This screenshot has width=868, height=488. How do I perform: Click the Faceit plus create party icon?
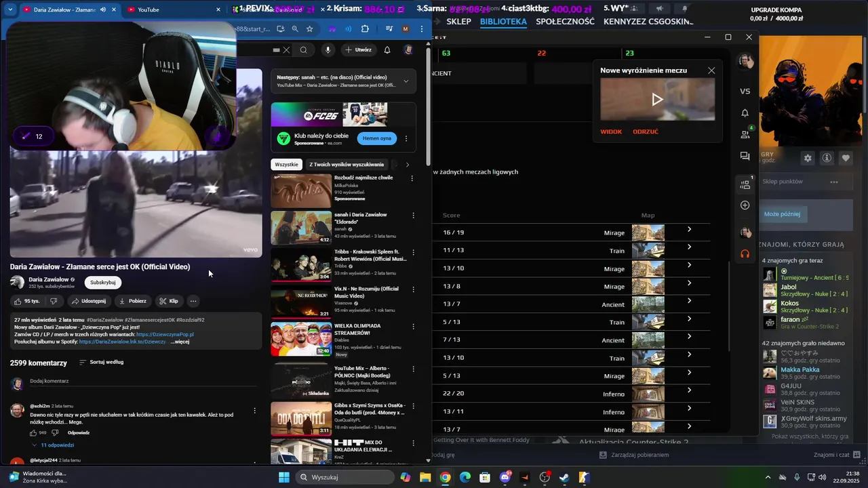(x=745, y=205)
